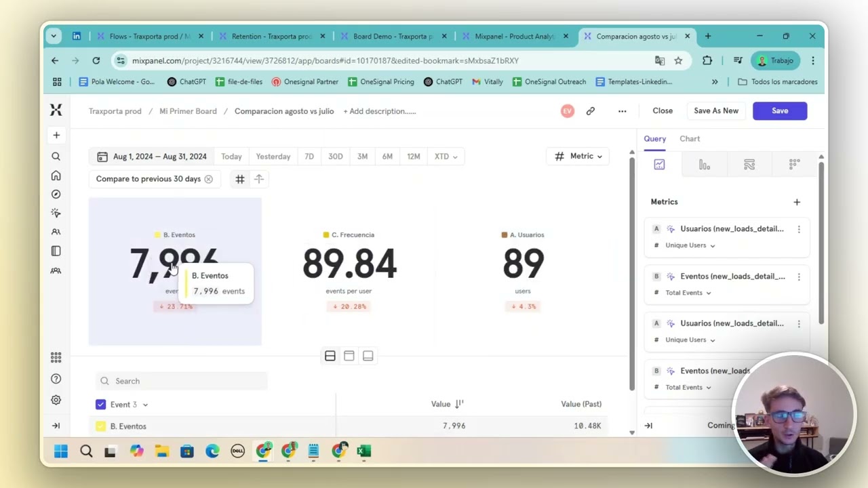868x488 pixels.
Task: Click the table Search field
Action: tap(182, 381)
